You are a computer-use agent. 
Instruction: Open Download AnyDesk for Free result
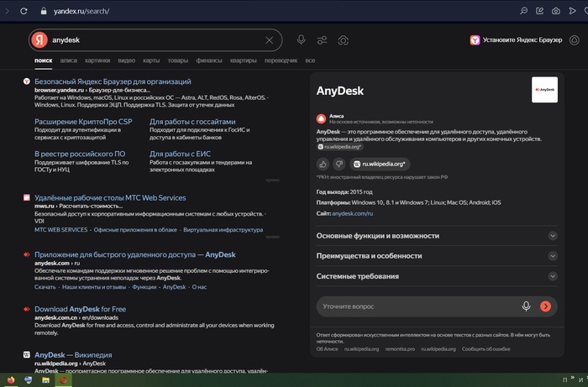point(80,309)
